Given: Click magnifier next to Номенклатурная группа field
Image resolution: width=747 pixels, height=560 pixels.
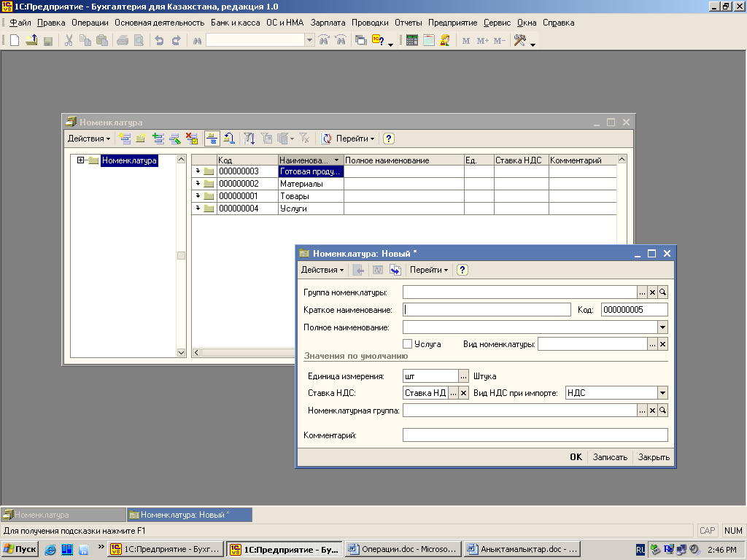Looking at the screenshot, I should pyautogui.click(x=662, y=410).
